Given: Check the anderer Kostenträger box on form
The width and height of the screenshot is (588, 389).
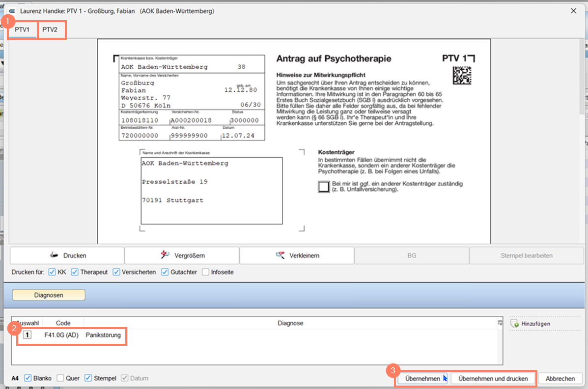Looking at the screenshot, I should click(x=324, y=187).
